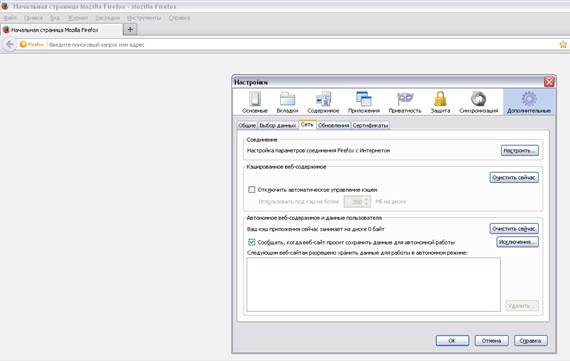570x361 pixels.
Task: Open a new tab with the plus button
Action: tap(130, 29)
